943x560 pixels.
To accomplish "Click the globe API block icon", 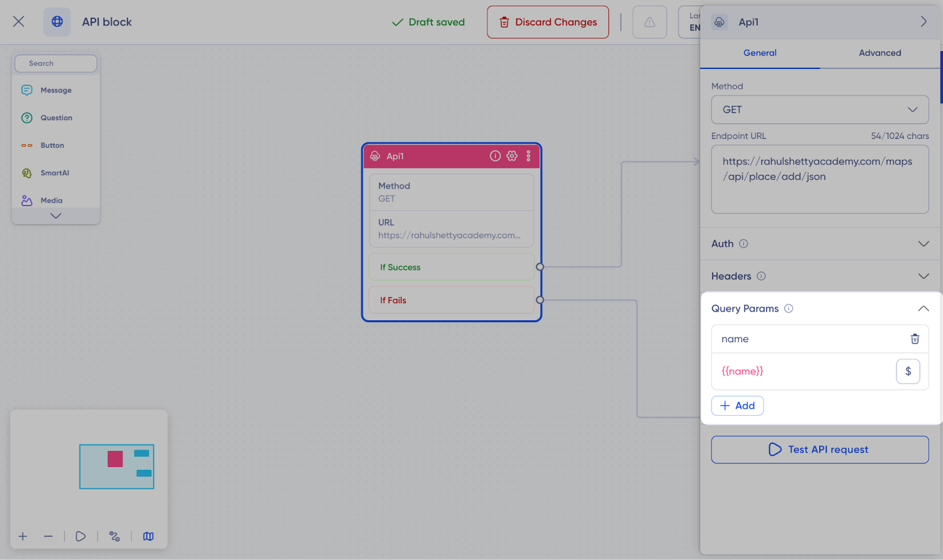I will [x=57, y=22].
